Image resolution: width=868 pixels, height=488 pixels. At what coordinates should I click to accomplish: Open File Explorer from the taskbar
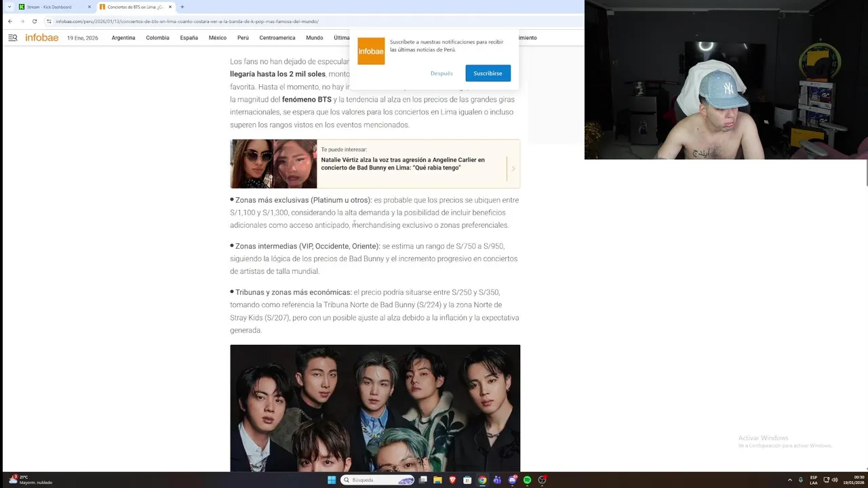pos(438,480)
